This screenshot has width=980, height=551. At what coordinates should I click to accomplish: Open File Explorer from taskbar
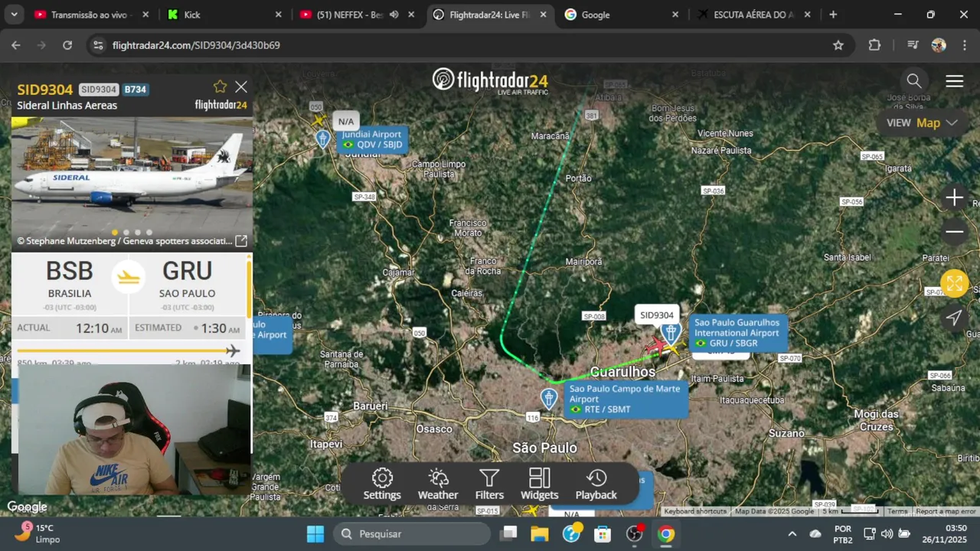coord(540,534)
